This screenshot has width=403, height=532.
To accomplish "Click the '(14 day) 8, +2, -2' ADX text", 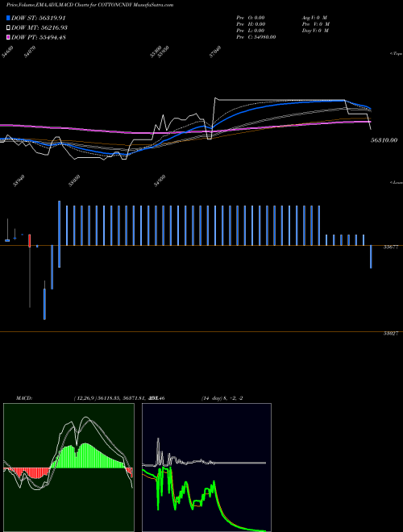I will (222, 398).
